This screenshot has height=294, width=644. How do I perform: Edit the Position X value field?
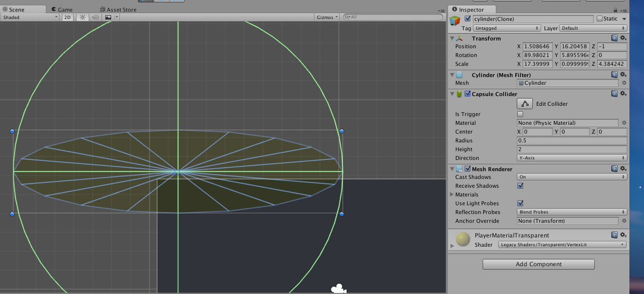pos(537,46)
